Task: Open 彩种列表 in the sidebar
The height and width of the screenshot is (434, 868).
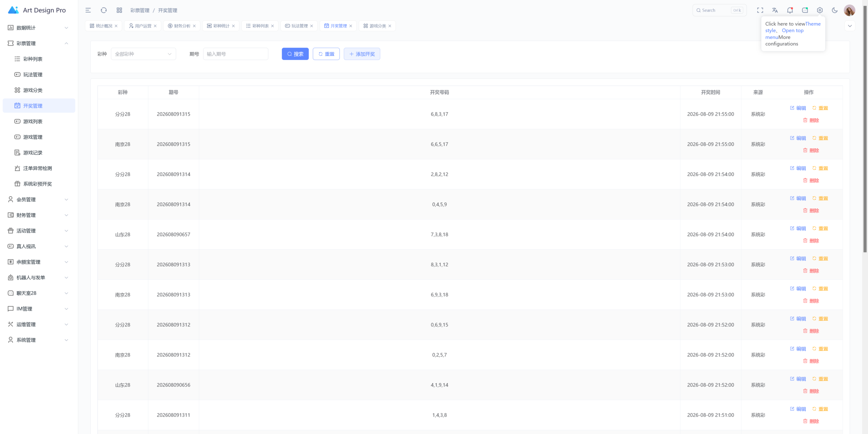Action: [x=39, y=59]
